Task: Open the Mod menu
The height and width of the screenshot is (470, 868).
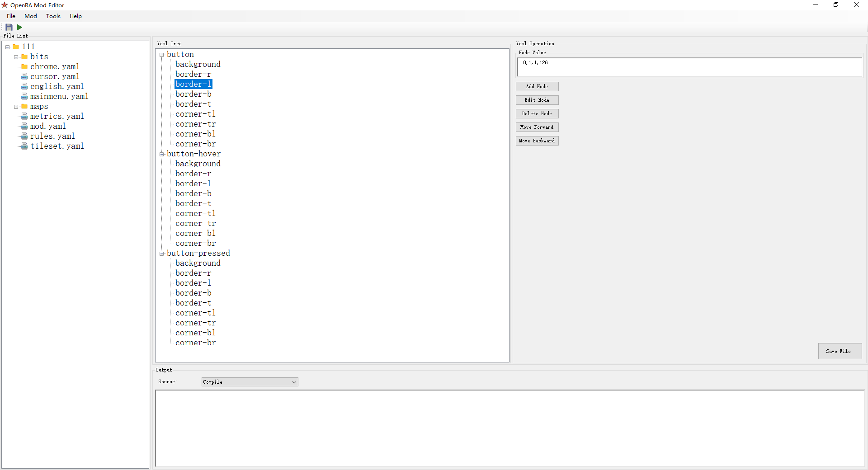Action: pos(30,16)
